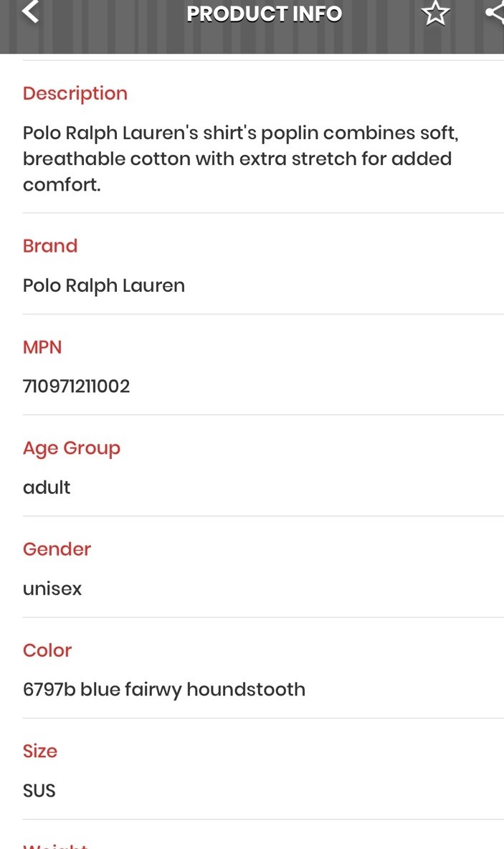Tap the Age Group label
The width and height of the screenshot is (504, 849).
click(x=72, y=448)
